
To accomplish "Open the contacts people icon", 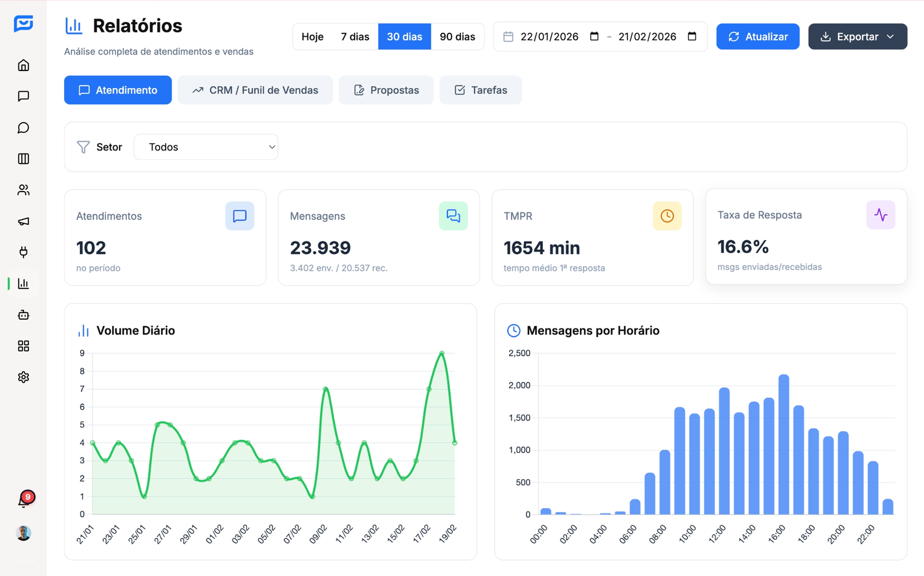I will [x=23, y=190].
